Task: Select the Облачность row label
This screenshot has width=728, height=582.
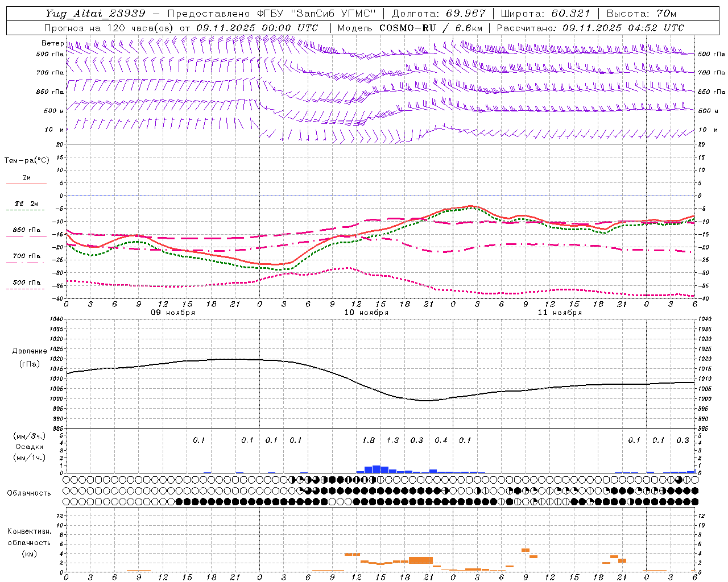Action: [29, 493]
